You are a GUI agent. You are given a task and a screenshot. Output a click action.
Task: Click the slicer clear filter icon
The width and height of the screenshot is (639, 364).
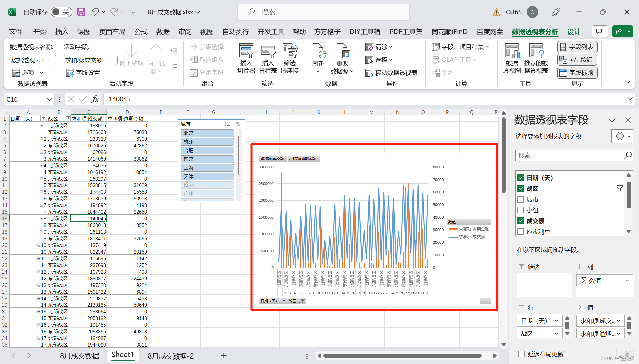click(x=238, y=124)
